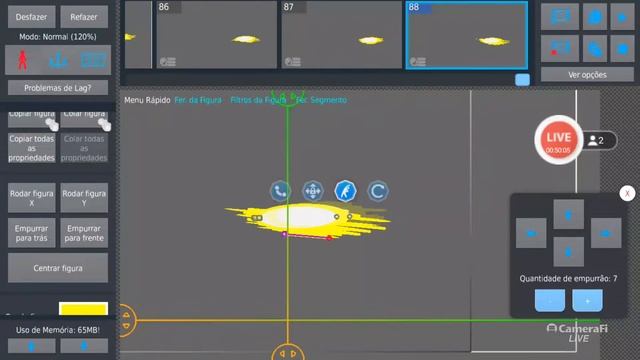640x360 pixels.
Task: Click the phone icon above the figure
Action: click(280, 191)
